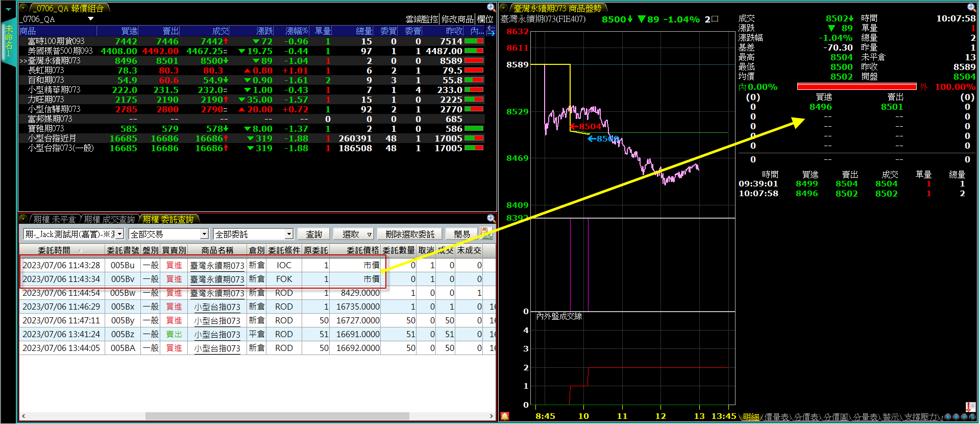Click the round menu button beside 報價組合 tab

click(23, 8)
